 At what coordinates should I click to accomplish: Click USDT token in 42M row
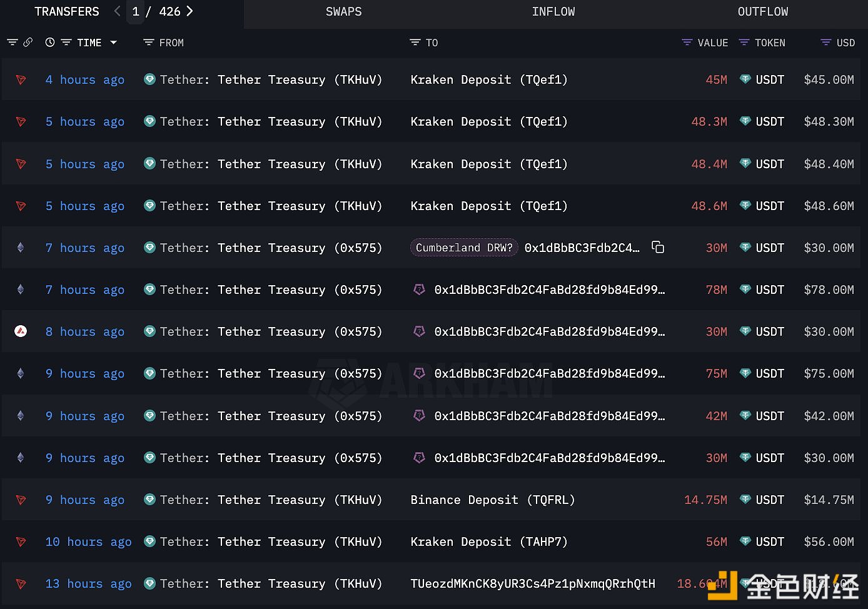pos(770,416)
